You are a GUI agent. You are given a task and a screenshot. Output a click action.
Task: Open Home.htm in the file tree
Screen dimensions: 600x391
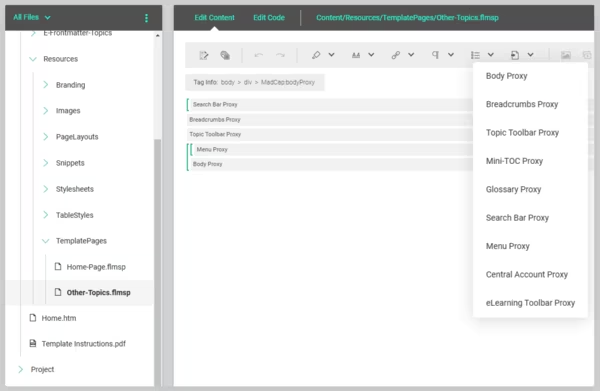pos(59,318)
